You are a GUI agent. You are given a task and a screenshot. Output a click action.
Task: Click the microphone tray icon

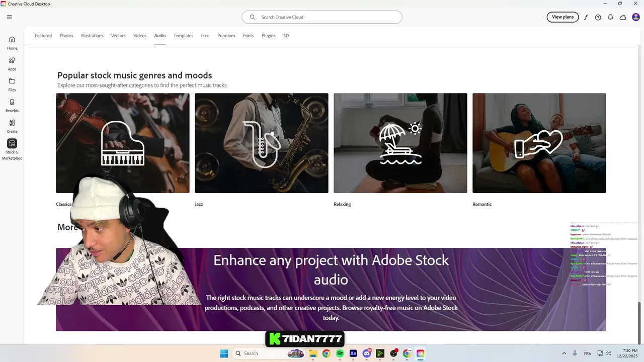coord(575,353)
